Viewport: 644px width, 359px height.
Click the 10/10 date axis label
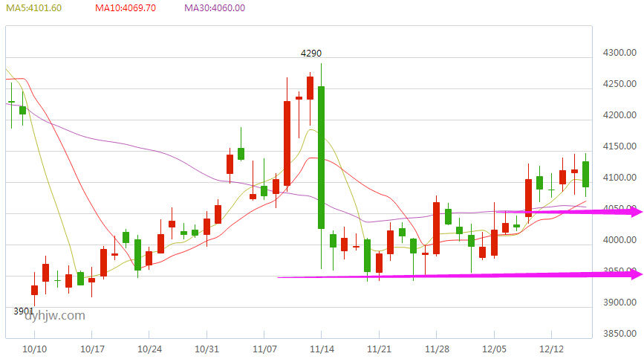click(34, 349)
